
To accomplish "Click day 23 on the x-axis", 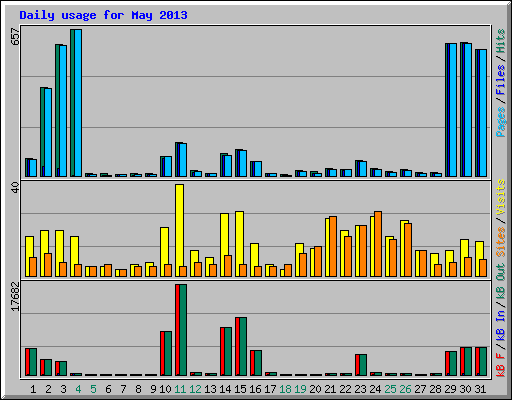I will [360, 389].
